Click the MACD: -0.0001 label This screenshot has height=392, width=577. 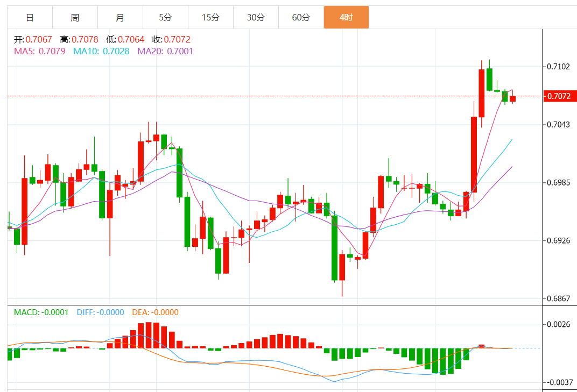click(x=41, y=312)
